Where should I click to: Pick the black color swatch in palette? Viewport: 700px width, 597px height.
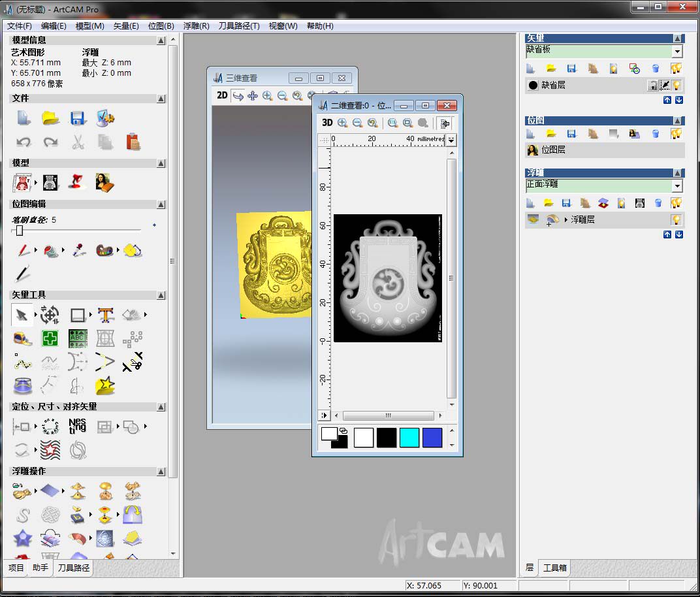[387, 437]
